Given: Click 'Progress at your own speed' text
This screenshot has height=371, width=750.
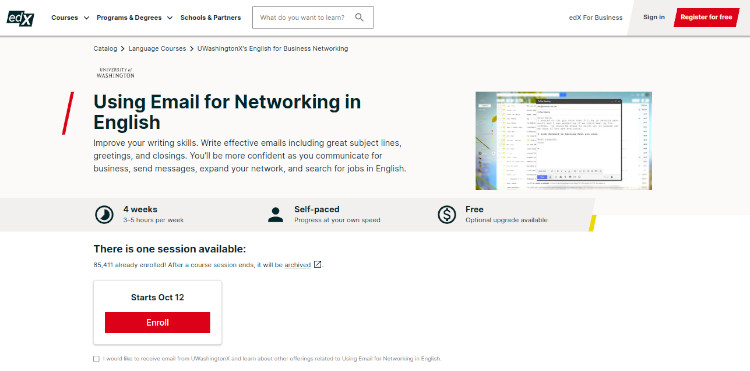Looking at the screenshot, I should [x=337, y=220].
